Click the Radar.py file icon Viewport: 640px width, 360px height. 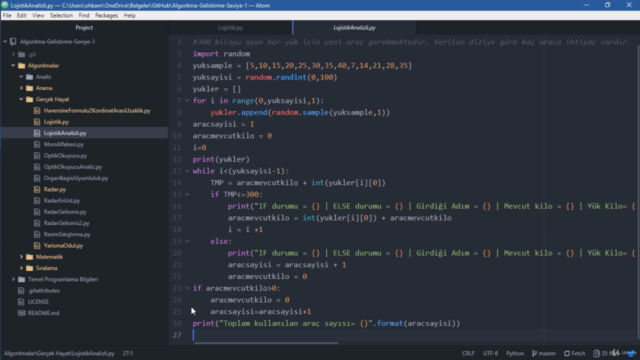(37, 189)
